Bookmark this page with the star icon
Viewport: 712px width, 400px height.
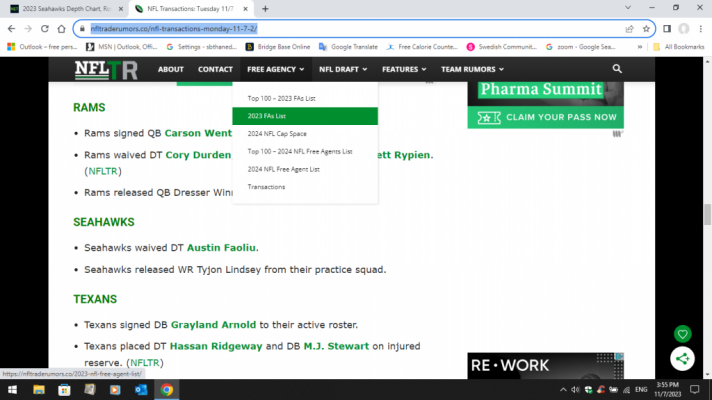point(646,29)
